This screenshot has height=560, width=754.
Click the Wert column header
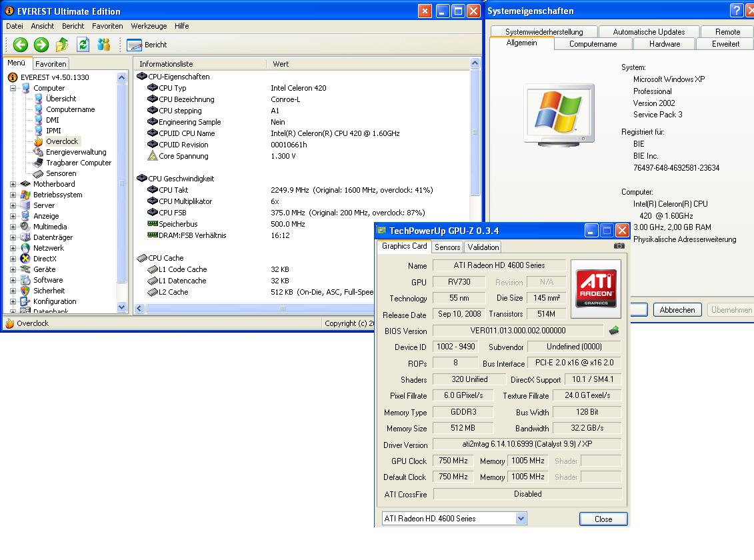[x=368, y=64]
